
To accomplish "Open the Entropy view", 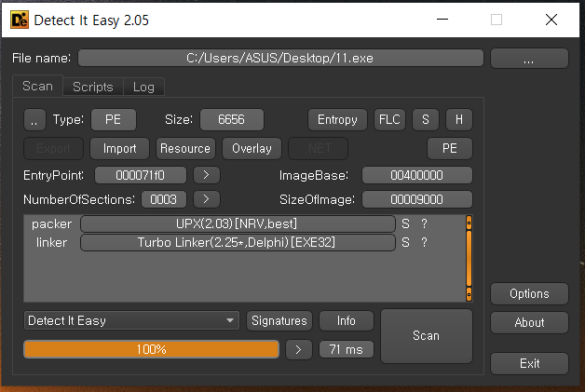I will (x=337, y=120).
